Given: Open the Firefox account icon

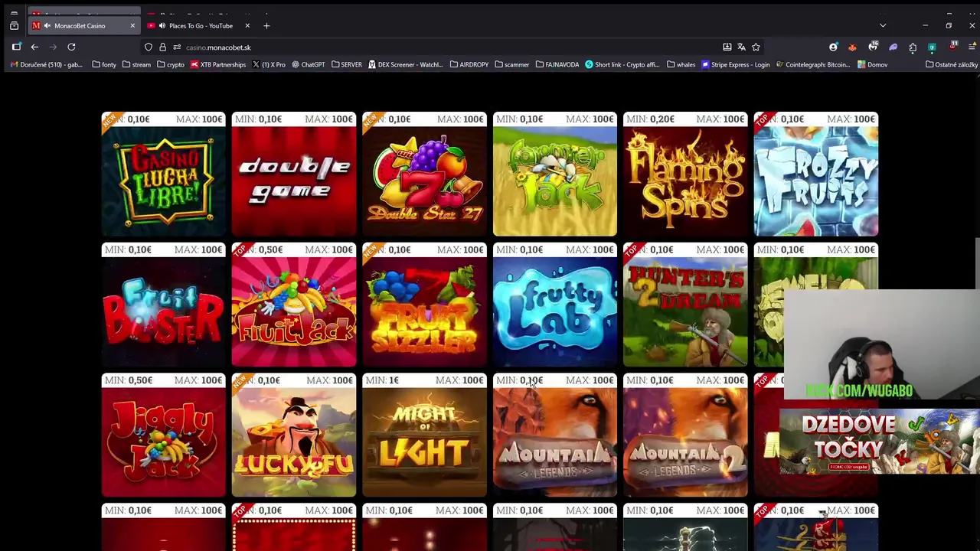Looking at the screenshot, I should 833,47.
